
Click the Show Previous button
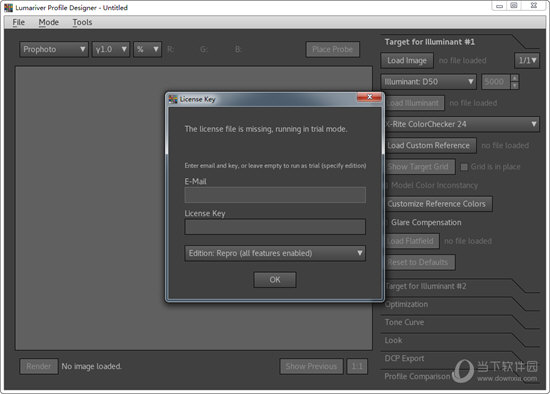coord(311,367)
